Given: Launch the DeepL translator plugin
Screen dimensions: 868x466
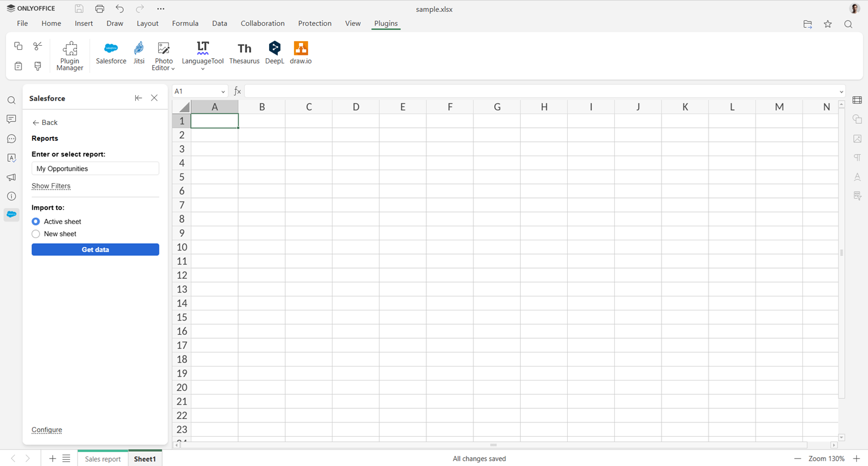Looking at the screenshot, I should pos(274,54).
